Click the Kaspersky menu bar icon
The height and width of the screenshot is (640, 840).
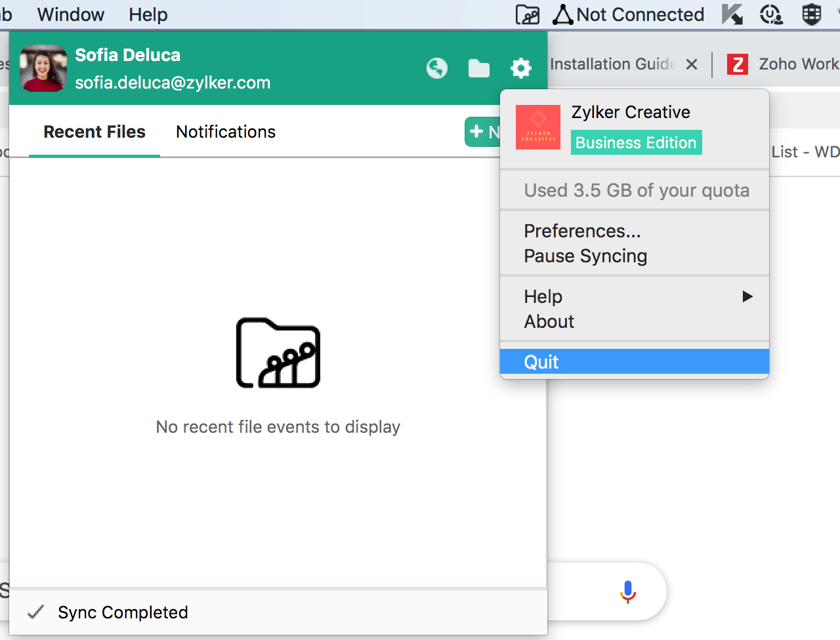[732, 14]
